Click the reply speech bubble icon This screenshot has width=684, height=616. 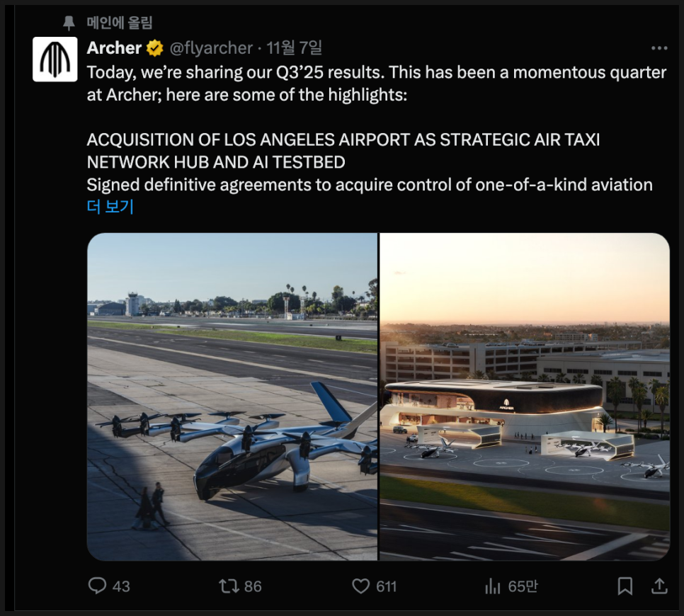pos(97,586)
